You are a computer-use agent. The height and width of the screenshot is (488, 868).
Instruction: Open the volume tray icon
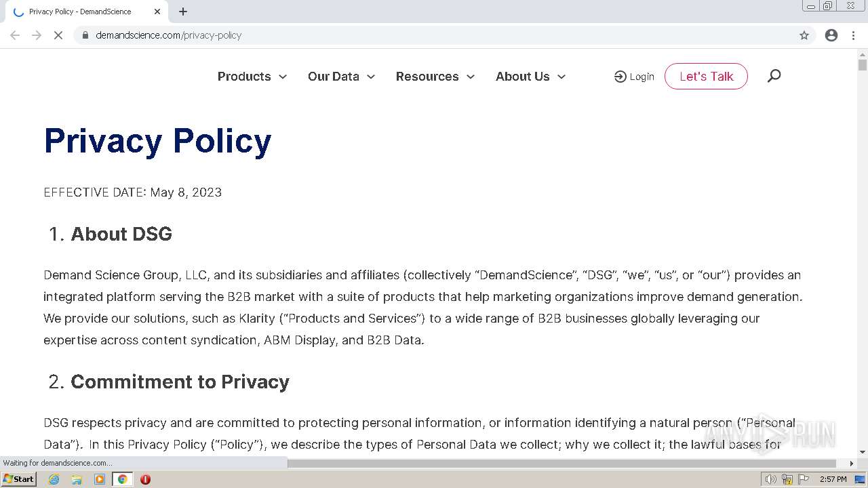pyautogui.click(x=771, y=479)
